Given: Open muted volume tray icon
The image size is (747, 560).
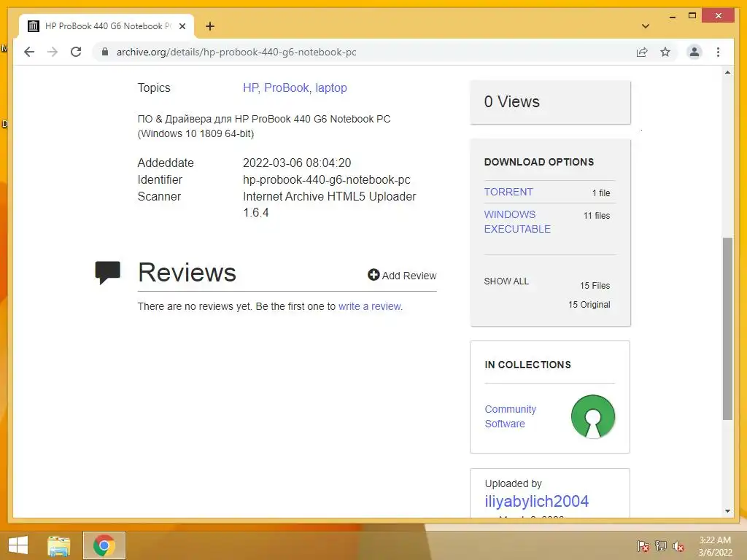Looking at the screenshot, I should [678, 546].
